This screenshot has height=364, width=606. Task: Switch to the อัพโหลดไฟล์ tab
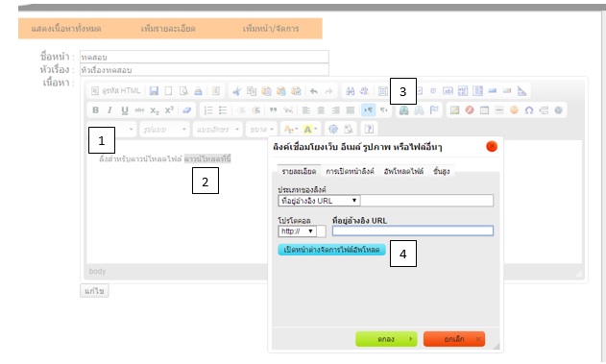403,171
